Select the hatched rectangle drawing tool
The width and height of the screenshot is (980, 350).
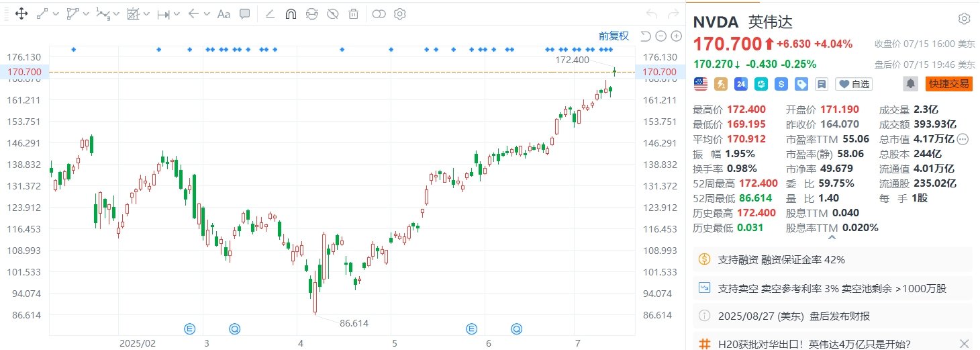pyautogui.click(x=134, y=13)
